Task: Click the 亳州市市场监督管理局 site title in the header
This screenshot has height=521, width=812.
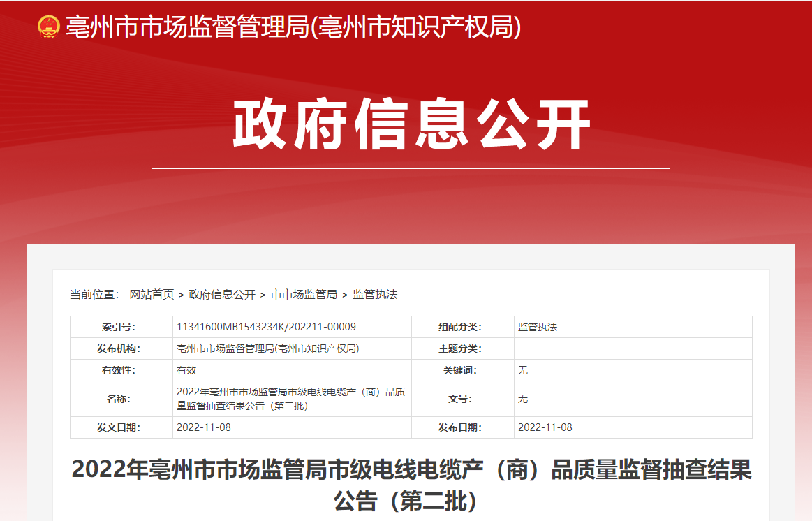Action: pos(293,27)
